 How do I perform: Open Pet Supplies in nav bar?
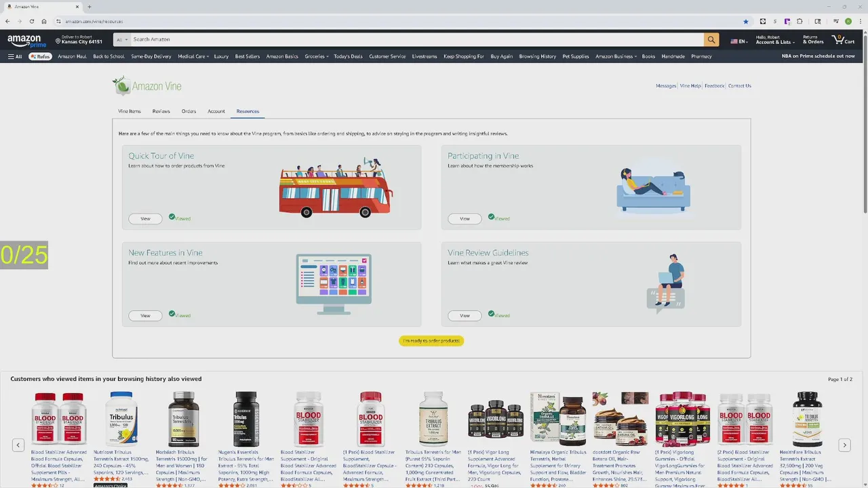pos(576,56)
